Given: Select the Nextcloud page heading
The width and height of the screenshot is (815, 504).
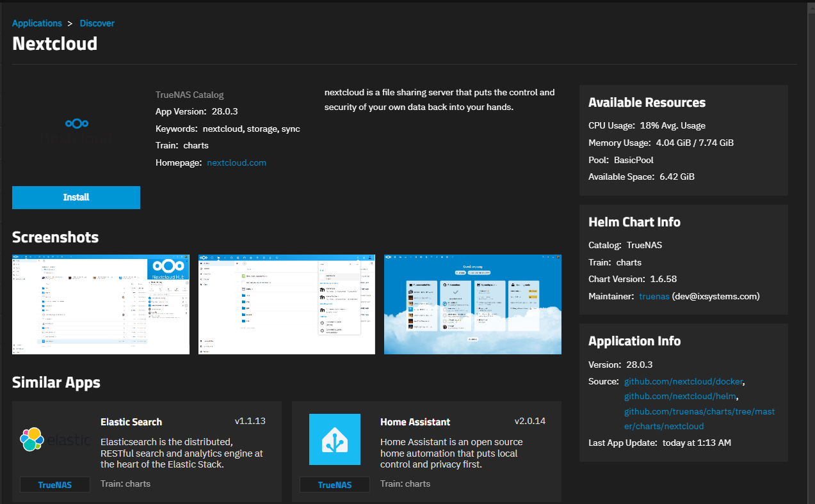Looking at the screenshot, I should (55, 43).
